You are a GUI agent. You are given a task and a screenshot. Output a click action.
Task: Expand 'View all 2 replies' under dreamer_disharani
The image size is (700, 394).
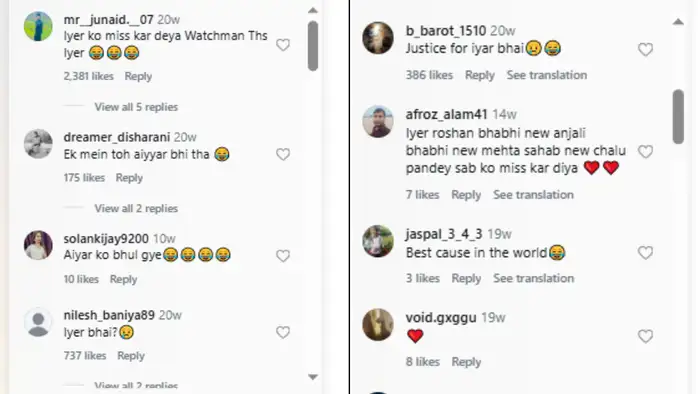136,208
